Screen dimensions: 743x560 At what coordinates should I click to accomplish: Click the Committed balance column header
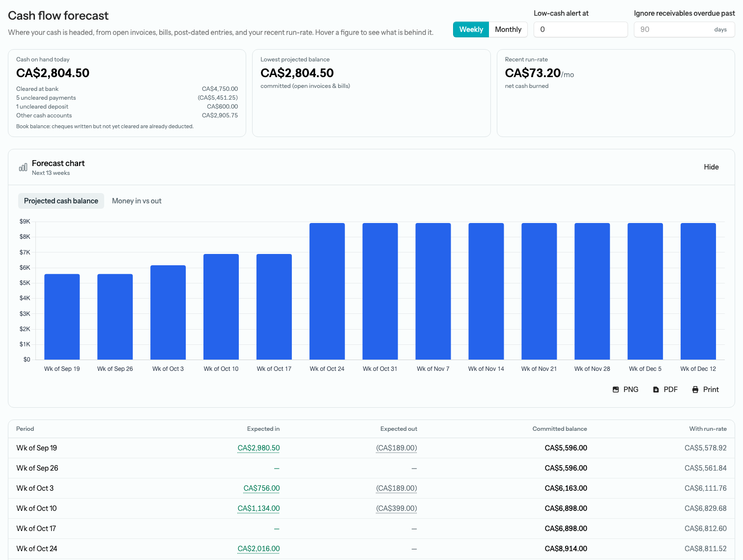[560, 429]
